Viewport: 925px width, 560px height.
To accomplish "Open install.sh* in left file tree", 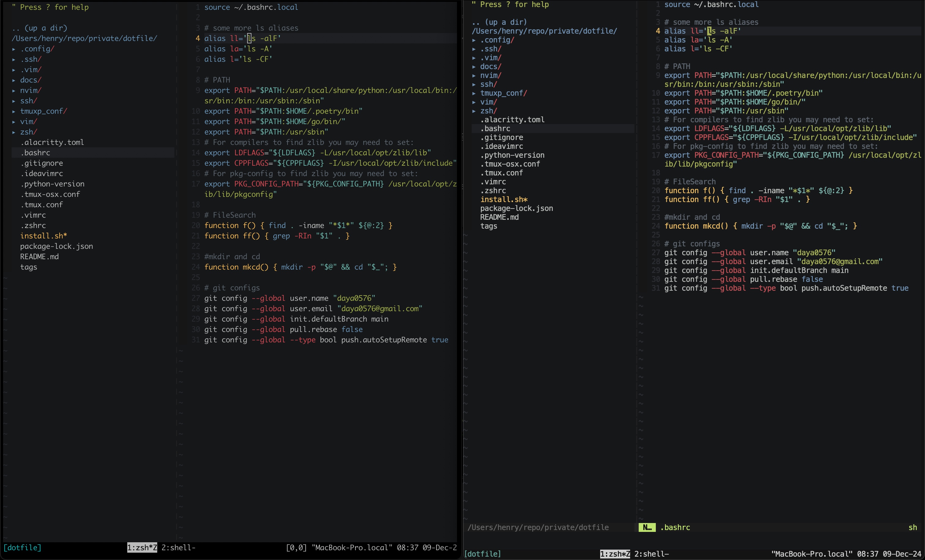I will 43,236.
